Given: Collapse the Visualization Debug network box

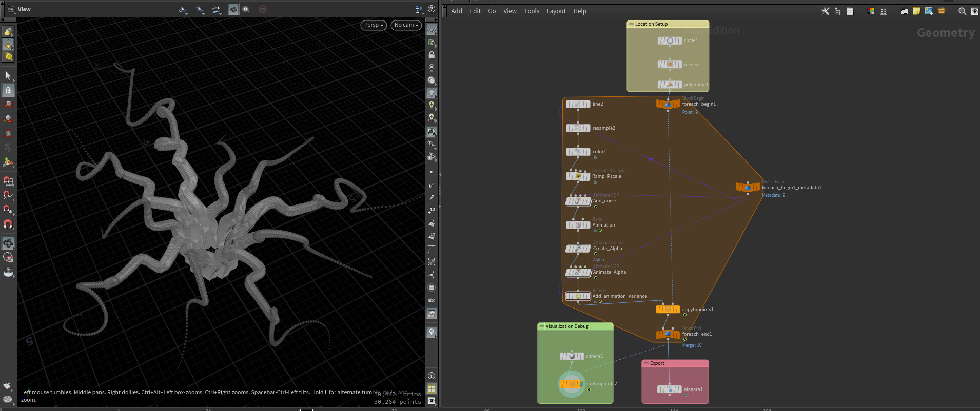Looking at the screenshot, I should tap(542, 326).
